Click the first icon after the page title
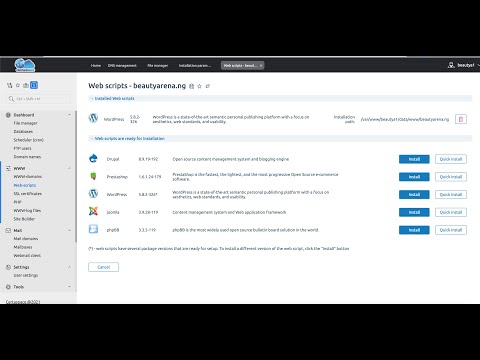This screenshot has height=360, width=480. click(x=191, y=86)
